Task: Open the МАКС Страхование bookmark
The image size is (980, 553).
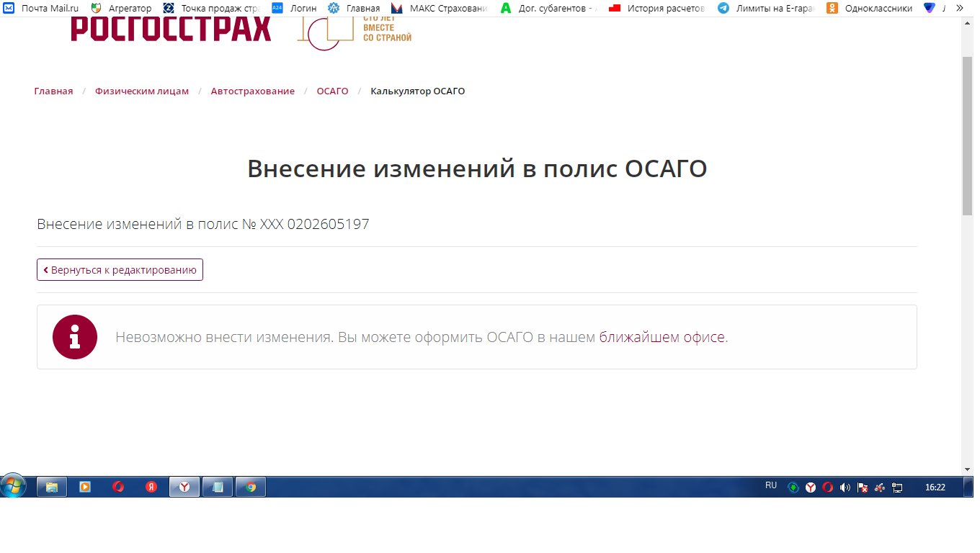Action: (x=440, y=9)
